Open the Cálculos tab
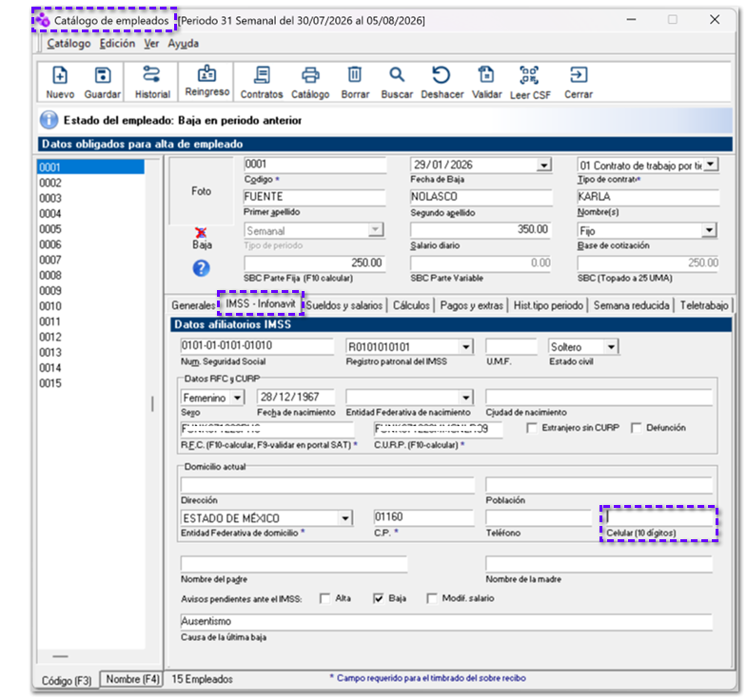The height and width of the screenshot is (700, 747). [x=411, y=305]
